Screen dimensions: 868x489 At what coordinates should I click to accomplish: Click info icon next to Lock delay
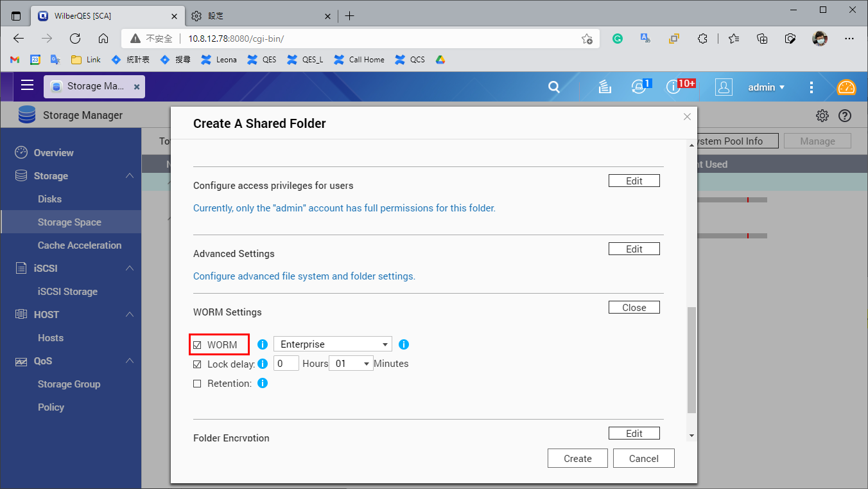[x=263, y=364]
